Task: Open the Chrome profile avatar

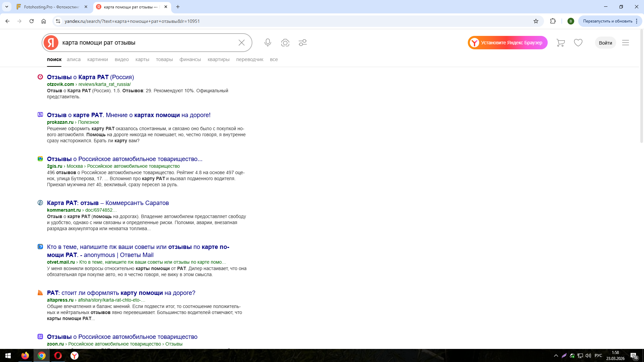Action: tap(571, 21)
